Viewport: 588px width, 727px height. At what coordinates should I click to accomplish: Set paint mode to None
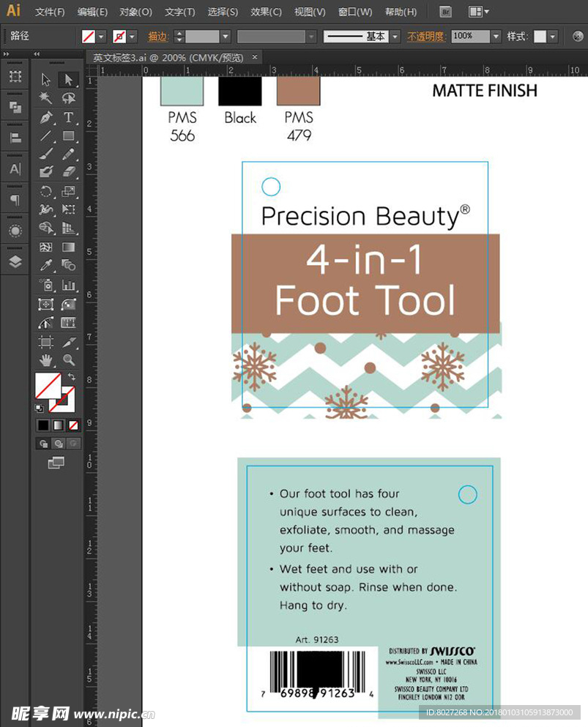click(73, 425)
